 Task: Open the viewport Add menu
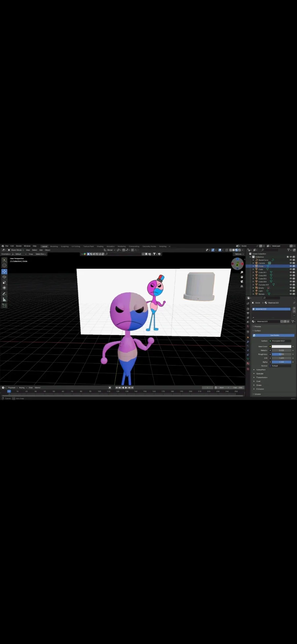coord(41,250)
